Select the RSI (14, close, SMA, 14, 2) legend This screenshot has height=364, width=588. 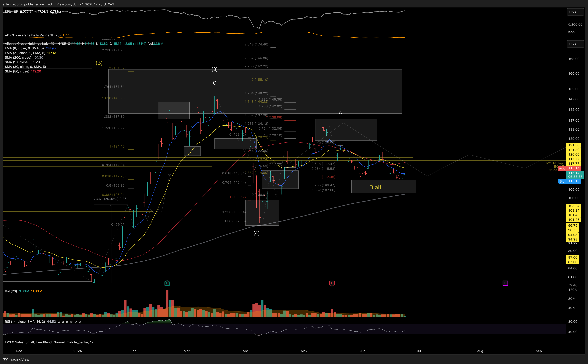(25, 321)
